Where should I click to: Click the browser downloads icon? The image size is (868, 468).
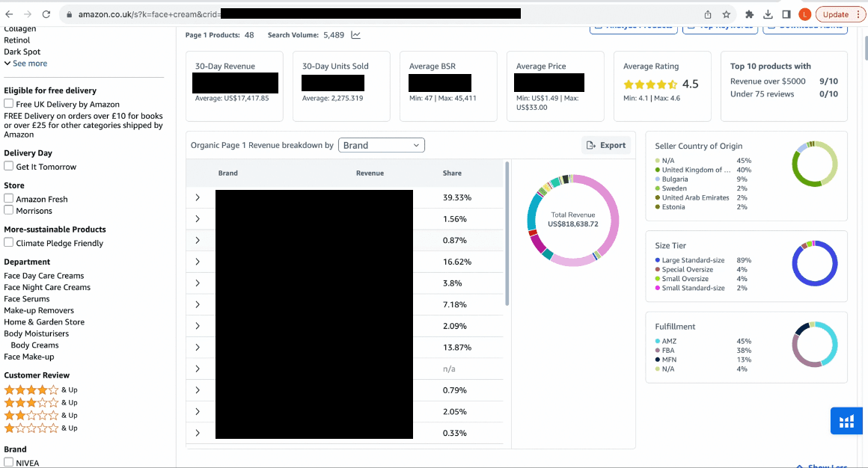pos(768,14)
